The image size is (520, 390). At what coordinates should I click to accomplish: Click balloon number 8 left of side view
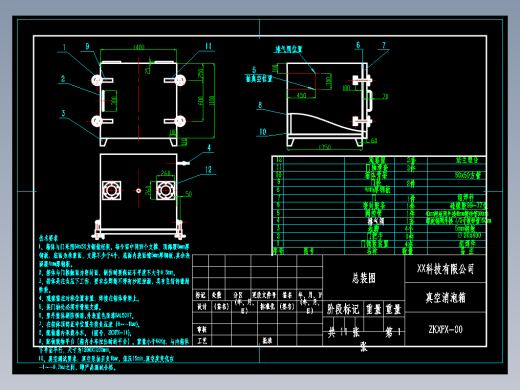260,105
